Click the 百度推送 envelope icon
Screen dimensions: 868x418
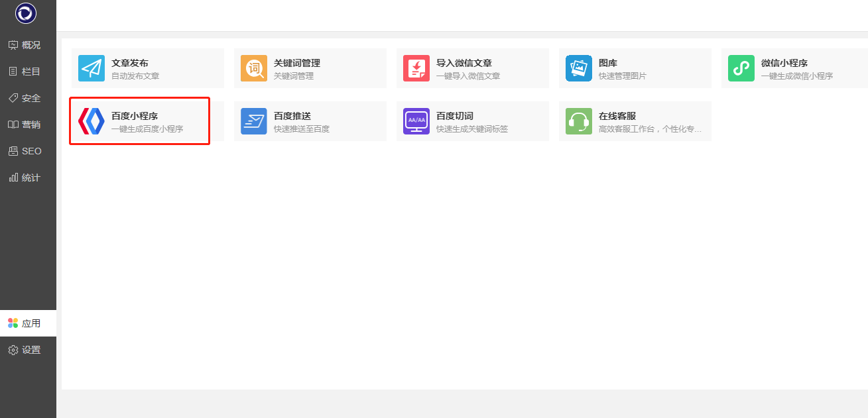click(254, 121)
